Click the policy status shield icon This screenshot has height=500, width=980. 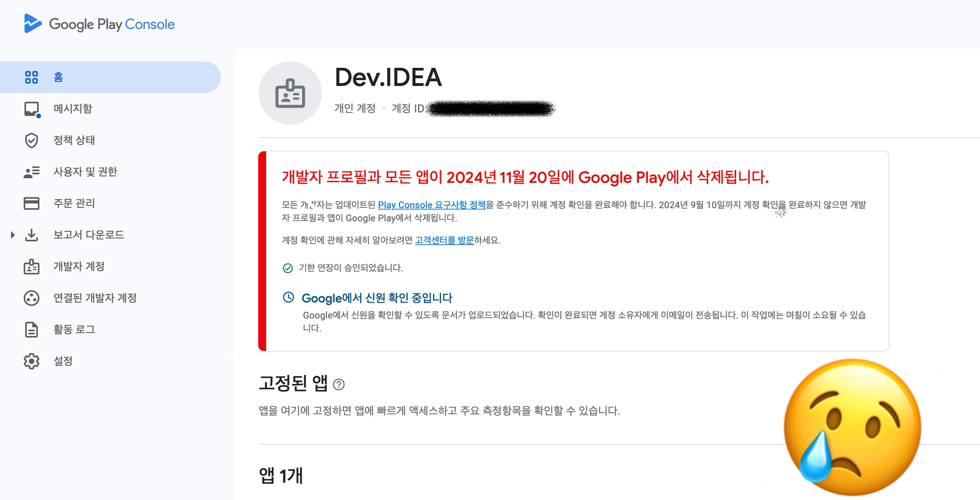pyautogui.click(x=32, y=140)
